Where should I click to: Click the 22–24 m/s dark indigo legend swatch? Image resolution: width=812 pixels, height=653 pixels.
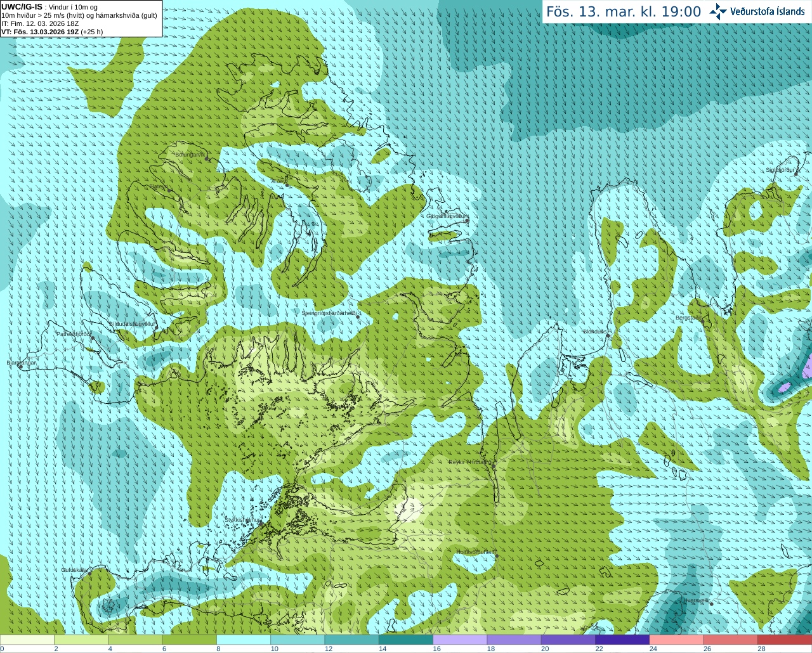tap(622, 640)
